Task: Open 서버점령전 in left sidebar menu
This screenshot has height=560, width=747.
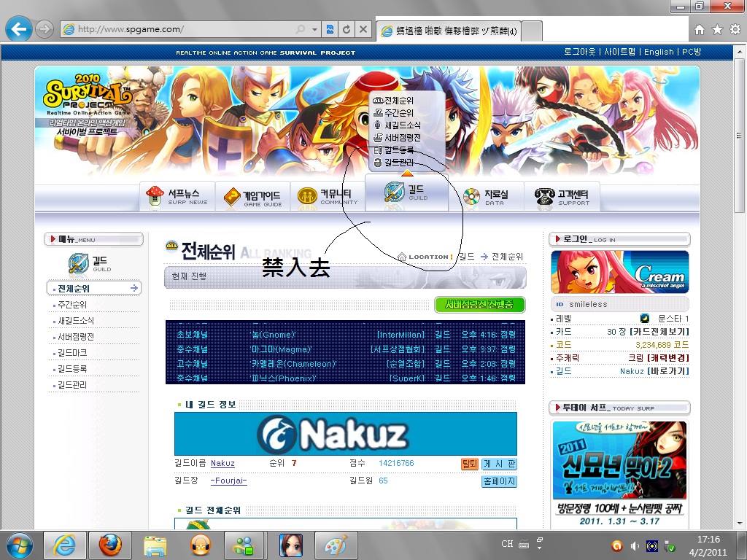Action: click(76, 337)
